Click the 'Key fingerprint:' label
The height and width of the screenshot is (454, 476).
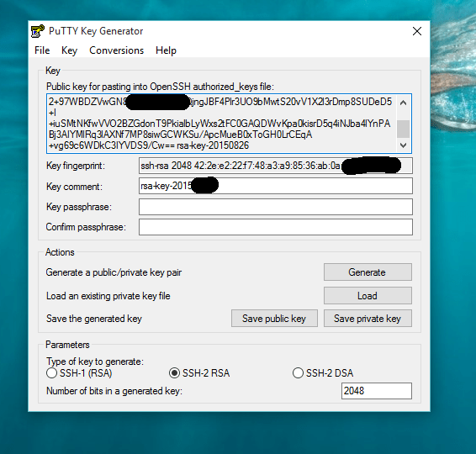76,166
